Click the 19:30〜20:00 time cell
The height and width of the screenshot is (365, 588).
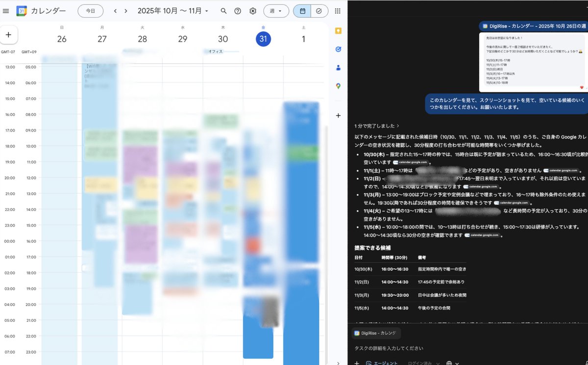[395, 295]
